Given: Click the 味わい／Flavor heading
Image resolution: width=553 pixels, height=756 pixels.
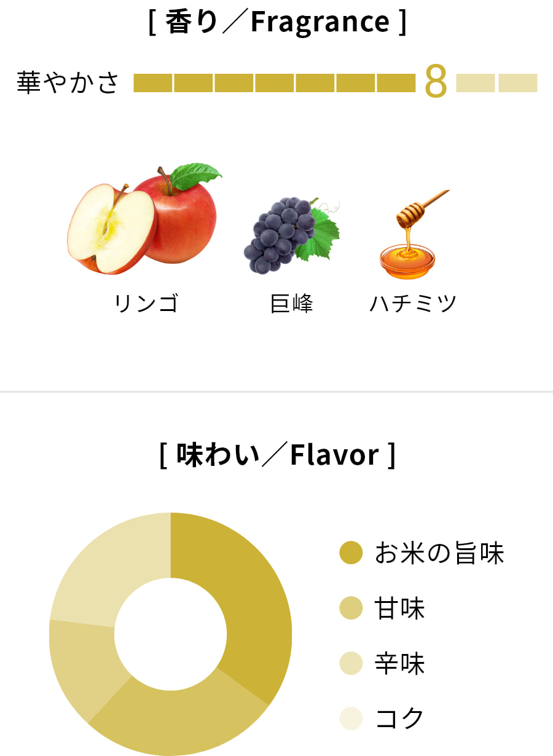Looking at the screenshot, I should (x=277, y=455).
